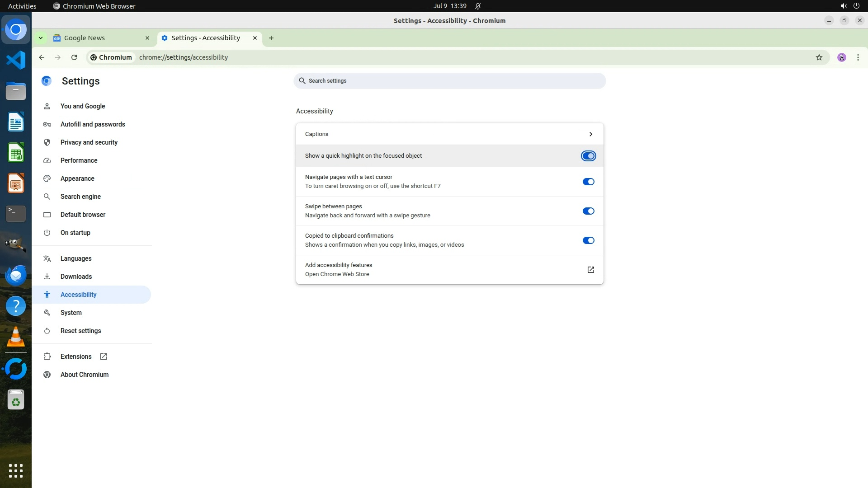The image size is (868, 488).
Task: Open the Extensions sidebar link
Action: (x=76, y=357)
